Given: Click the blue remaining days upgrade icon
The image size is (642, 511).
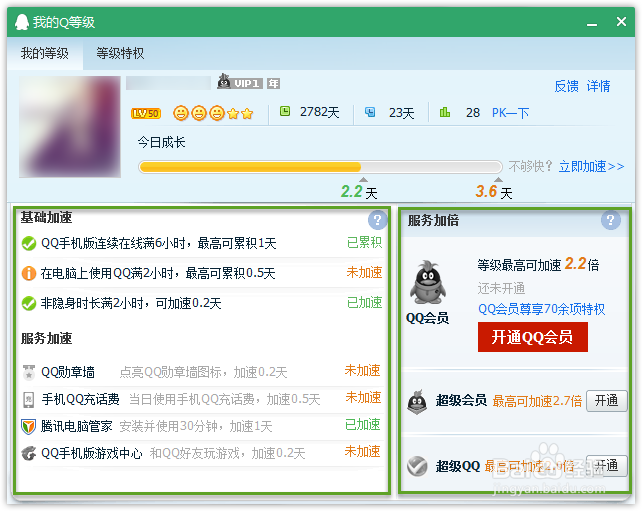Looking at the screenshot, I should [370, 112].
